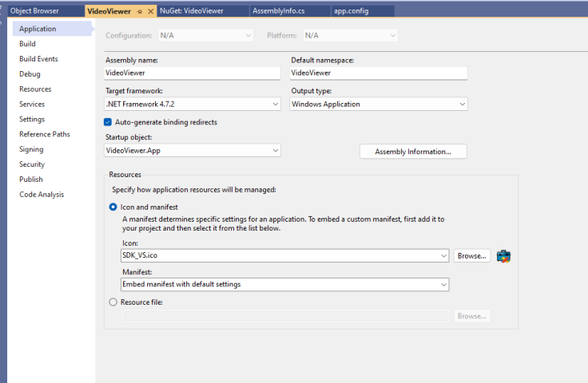
Task: Go to the Build Events page
Action: click(38, 59)
